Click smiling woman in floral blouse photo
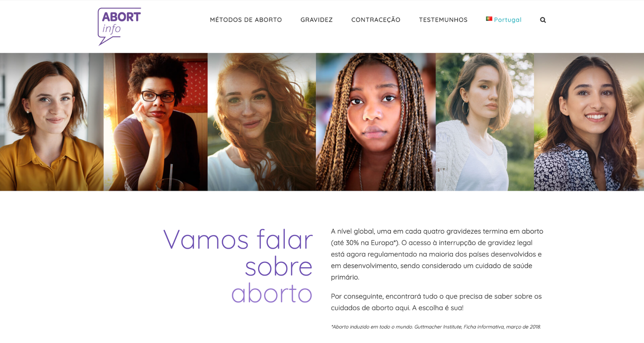 [589, 122]
